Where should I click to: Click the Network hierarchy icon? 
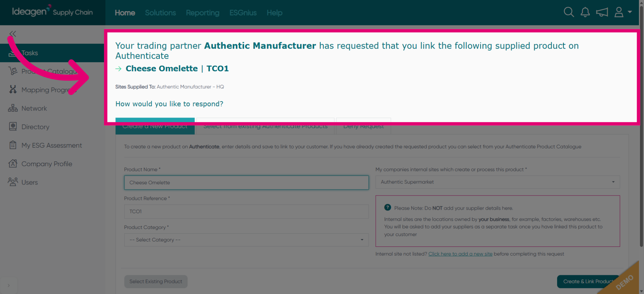[13, 108]
